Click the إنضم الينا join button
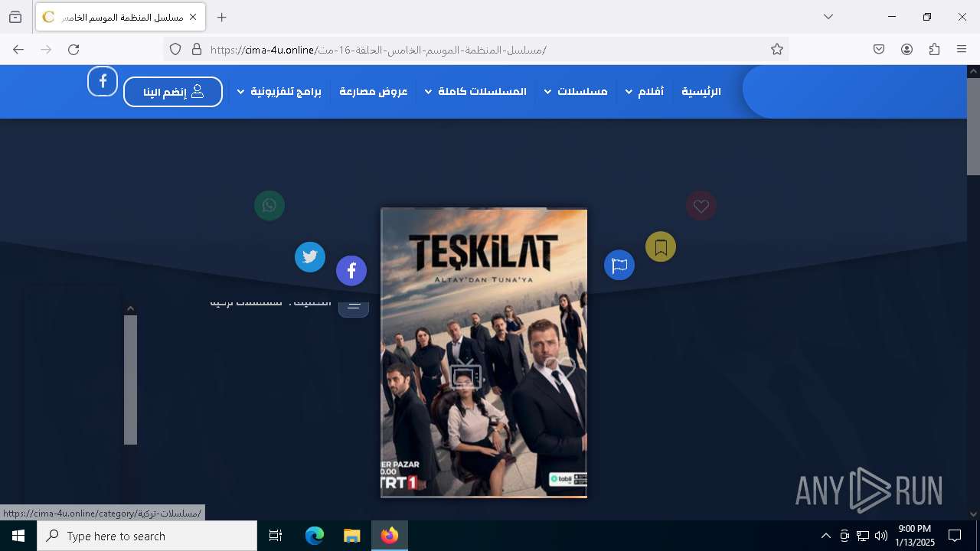The height and width of the screenshot is (551, 980). click(173, 92)
